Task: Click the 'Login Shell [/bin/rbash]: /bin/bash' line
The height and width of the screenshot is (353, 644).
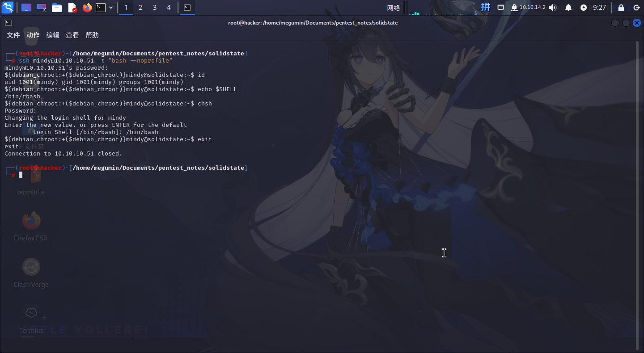Action: coord(96,132)
